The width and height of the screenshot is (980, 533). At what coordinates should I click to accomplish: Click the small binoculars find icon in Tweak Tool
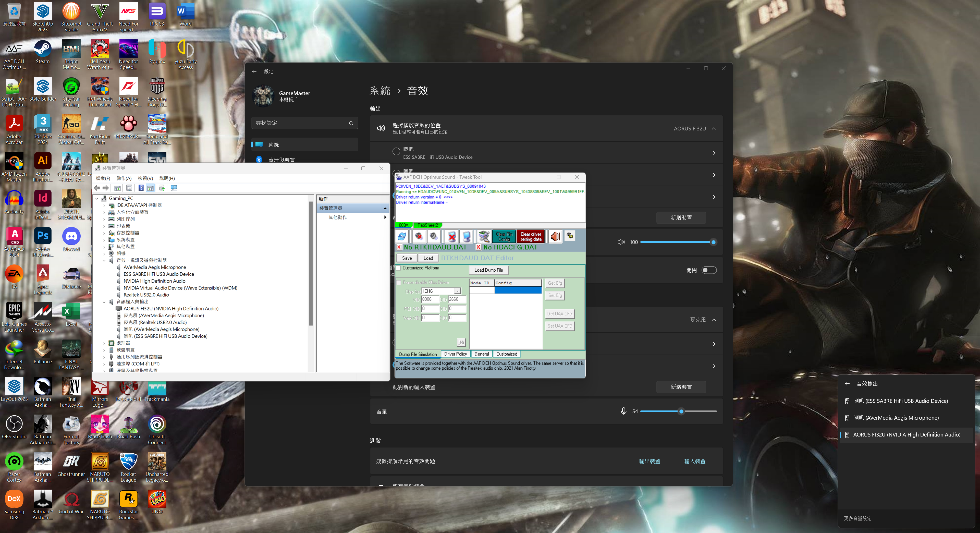pyautogui.click(x=461, y=342)
